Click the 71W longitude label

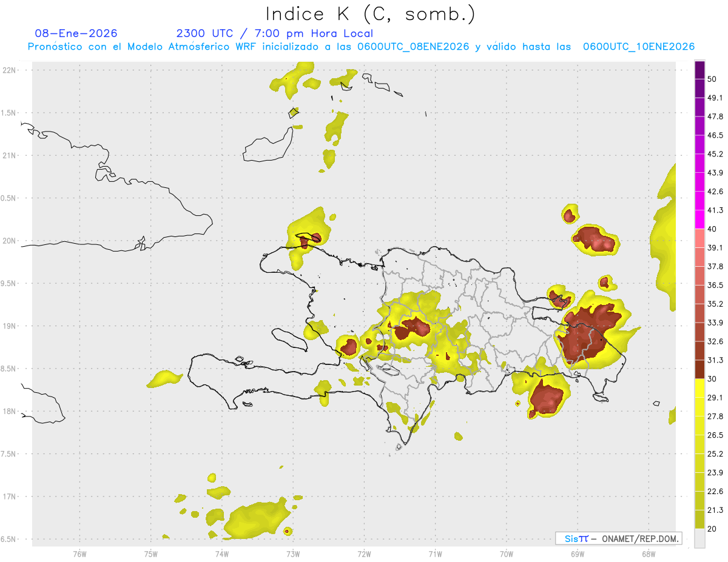pyautogui.click(x=435, y=554)
